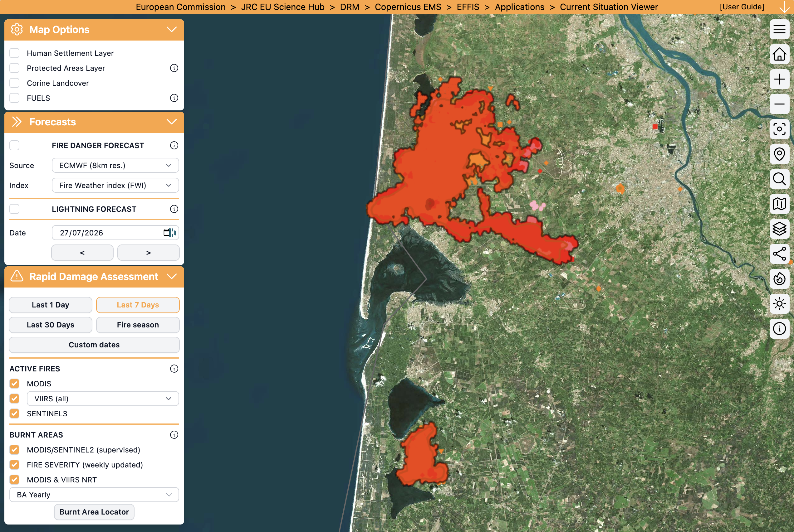The image size is (794, 532).
Task: Uncheck MODIS/SENTINEL2 (supervised) checkbox
Action: tap(14, 450)
